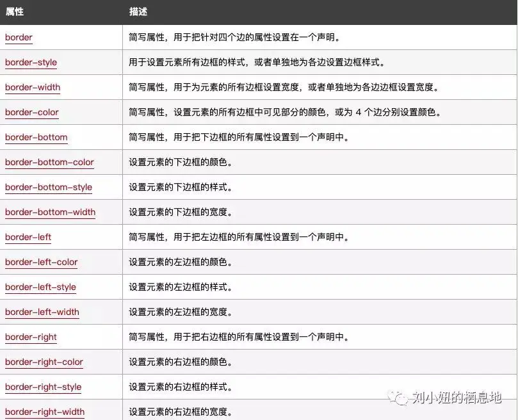518x420 pixels.
Task: Open the border-right-width link
Action: click(45, 412)
